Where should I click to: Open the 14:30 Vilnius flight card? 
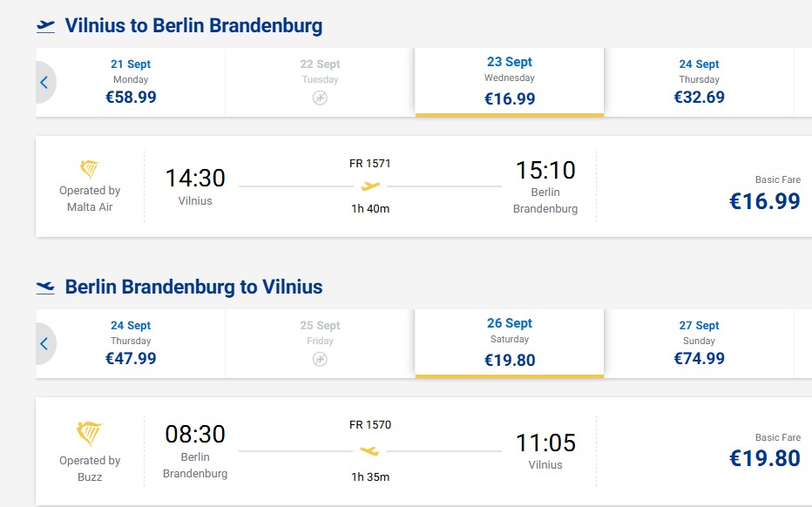click(423, 186)
